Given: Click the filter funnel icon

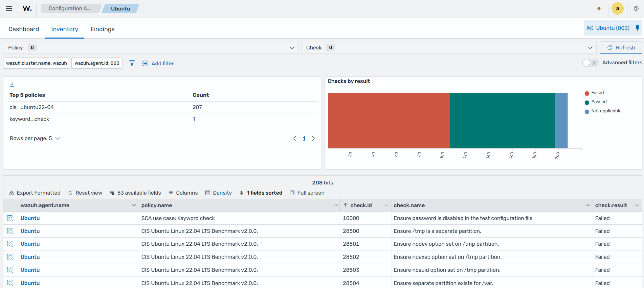Looking at the screenshot, I should pyautogui.click(x=132, y=63).
